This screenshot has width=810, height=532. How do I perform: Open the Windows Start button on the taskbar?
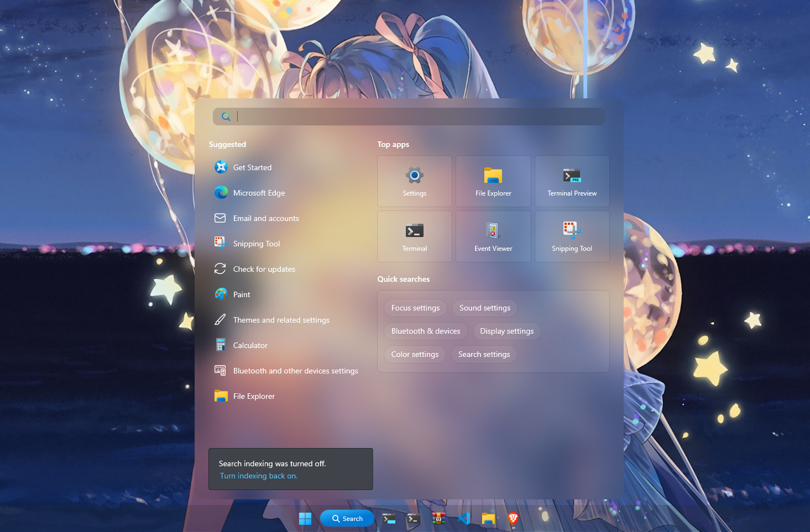[305, 519]
